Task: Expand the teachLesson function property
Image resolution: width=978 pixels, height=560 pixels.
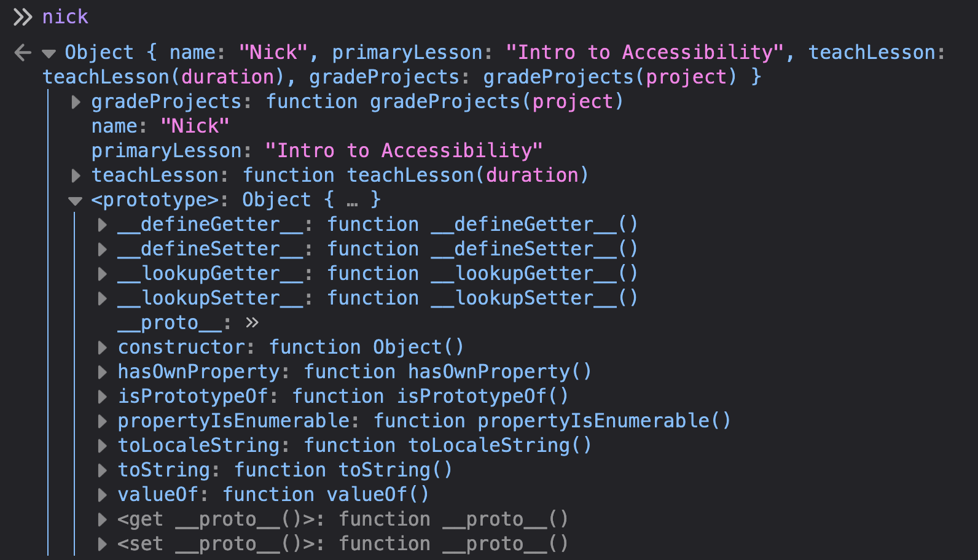Action: point(76,175)
